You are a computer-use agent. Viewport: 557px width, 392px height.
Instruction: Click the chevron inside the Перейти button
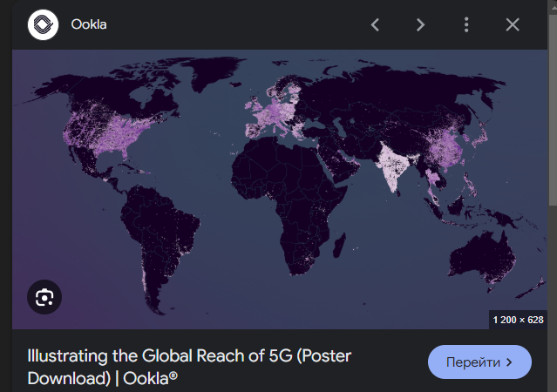(x=509, y=362)
